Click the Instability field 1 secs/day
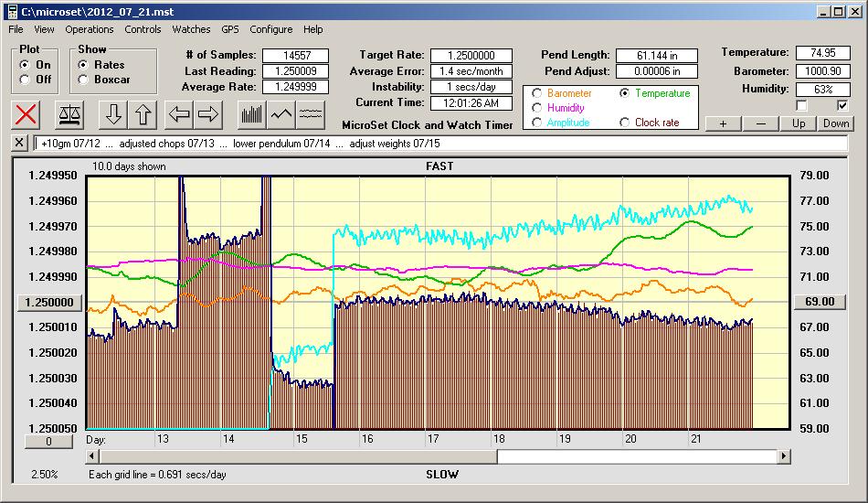The height and width of the screenshot is (503, 868). tap(471, 86)
